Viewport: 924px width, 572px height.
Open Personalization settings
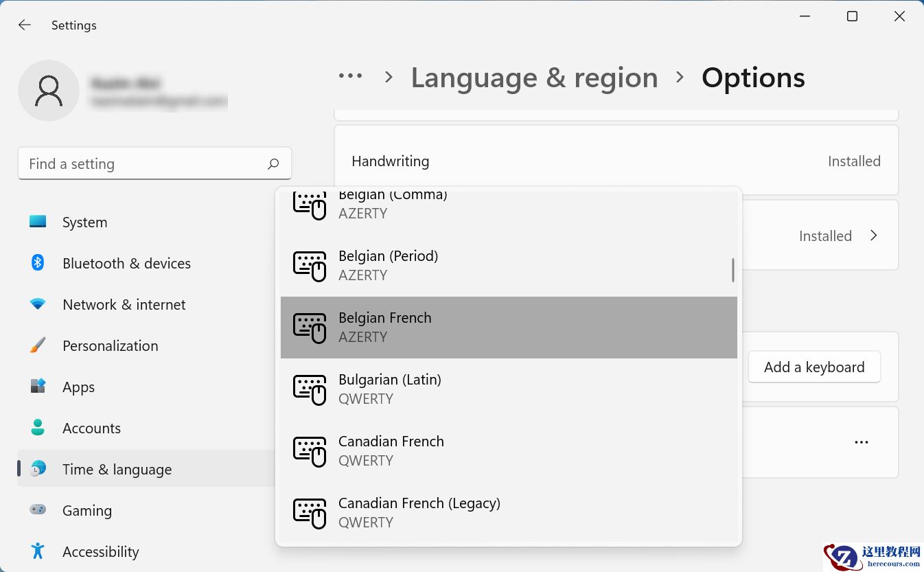pos(110,346)
